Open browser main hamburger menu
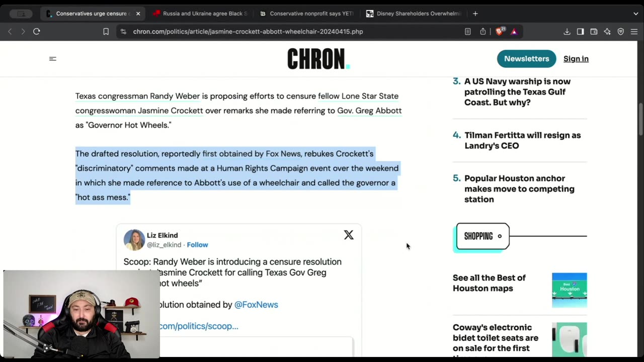The height and width of the screenshot is (362, 644). tap(634, 31)
